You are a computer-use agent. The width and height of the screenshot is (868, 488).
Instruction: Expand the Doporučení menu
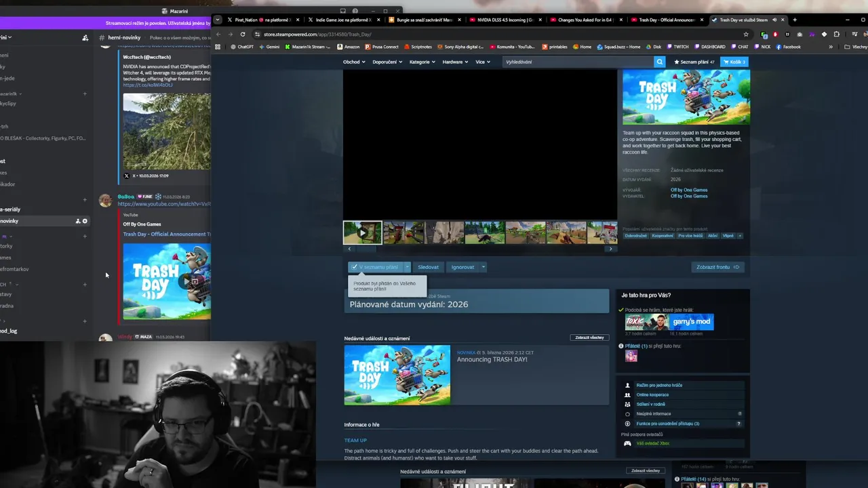click(x=387, y=62)
